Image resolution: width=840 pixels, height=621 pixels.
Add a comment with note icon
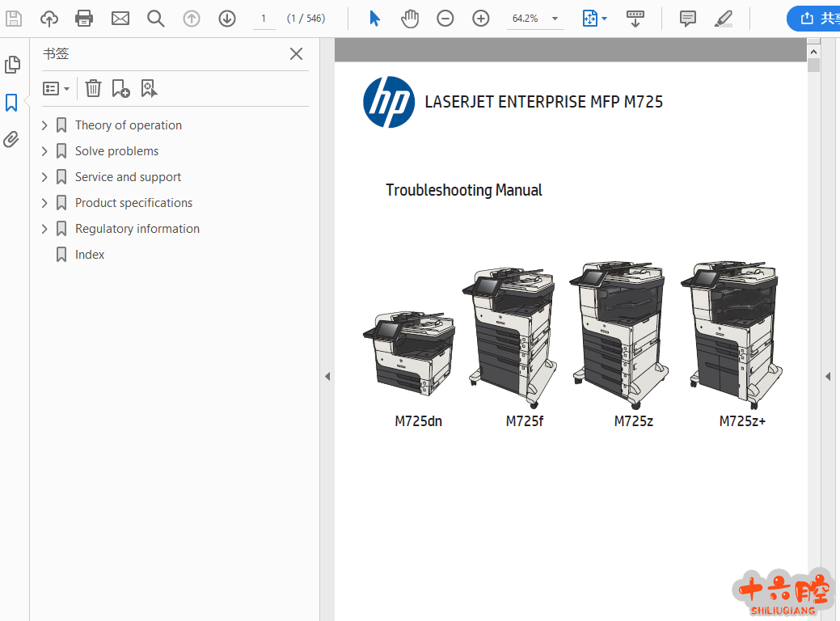point(688,18)
